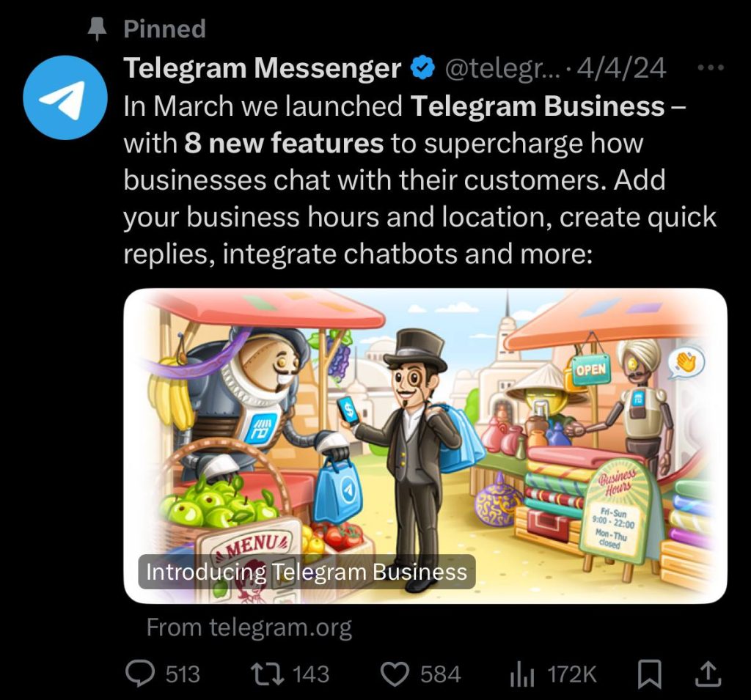Click Introducing Telegram Business caption
751x700 pixels.
pos(307,572)
